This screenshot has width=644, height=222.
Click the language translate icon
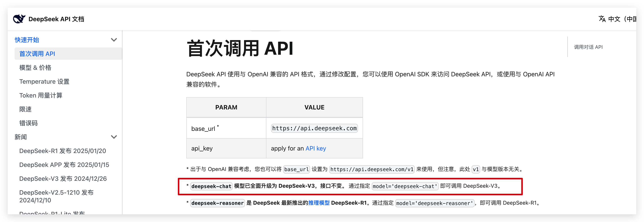point(602,19)
